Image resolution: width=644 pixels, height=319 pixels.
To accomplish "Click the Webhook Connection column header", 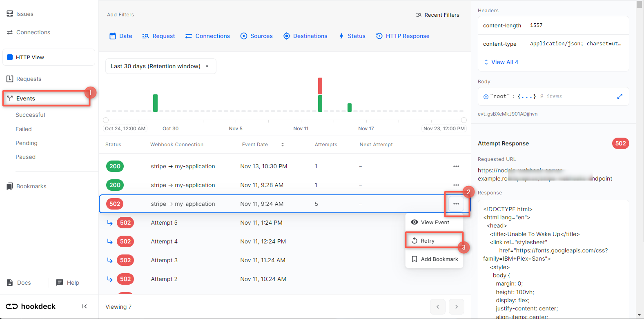I will pyautogui.click(x=177, y=145).
